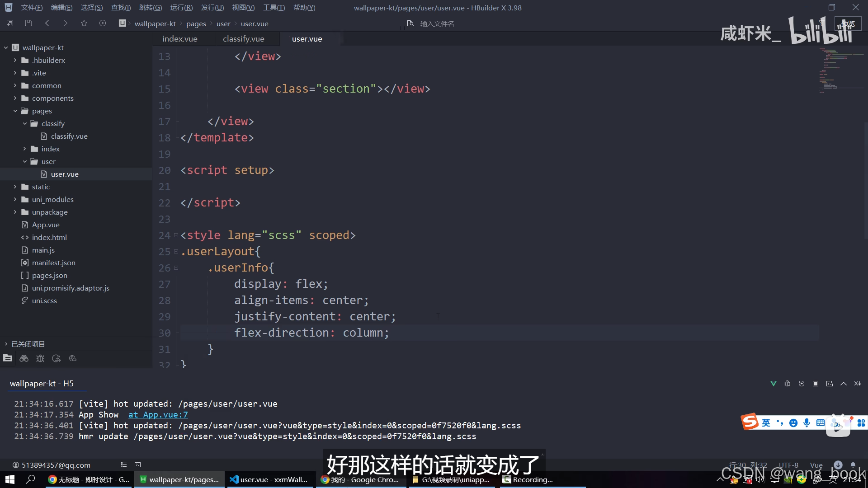The image size is (868, 488).
Task: Open Sogou toolbox grid icon
Action: pyautogui.click(x=861, y=423)
